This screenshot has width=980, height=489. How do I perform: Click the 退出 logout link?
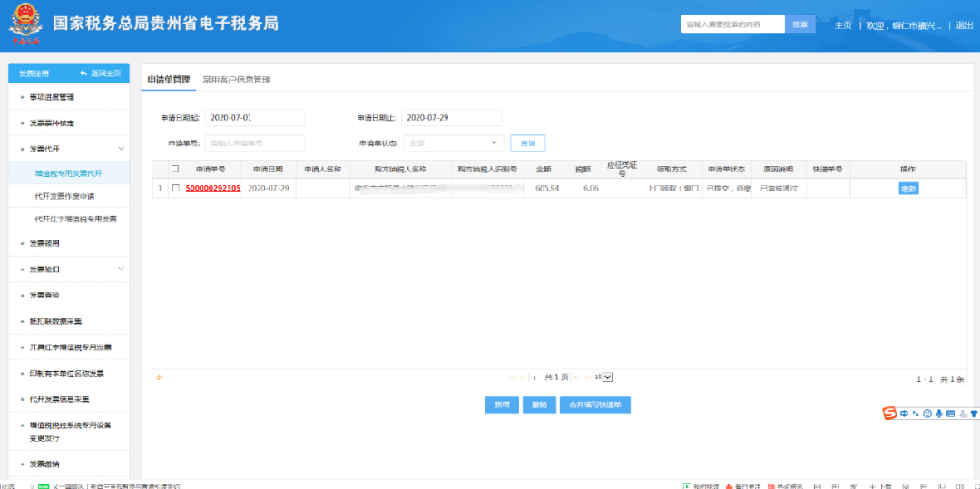965,25
